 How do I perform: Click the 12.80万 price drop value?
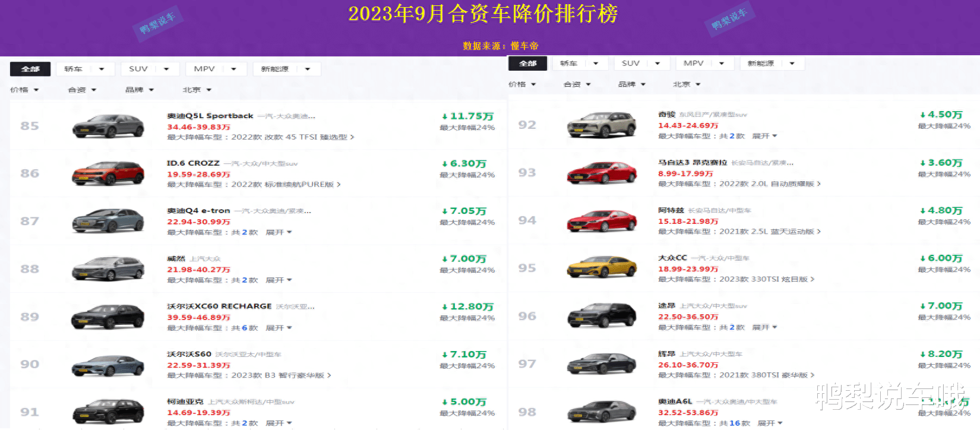[x=467, y=307]
